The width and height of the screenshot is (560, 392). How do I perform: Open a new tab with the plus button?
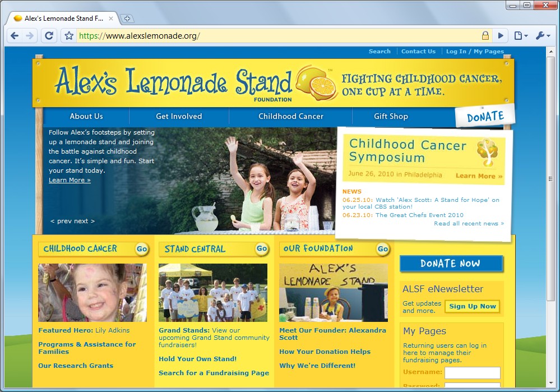click(x=127, y=19)
